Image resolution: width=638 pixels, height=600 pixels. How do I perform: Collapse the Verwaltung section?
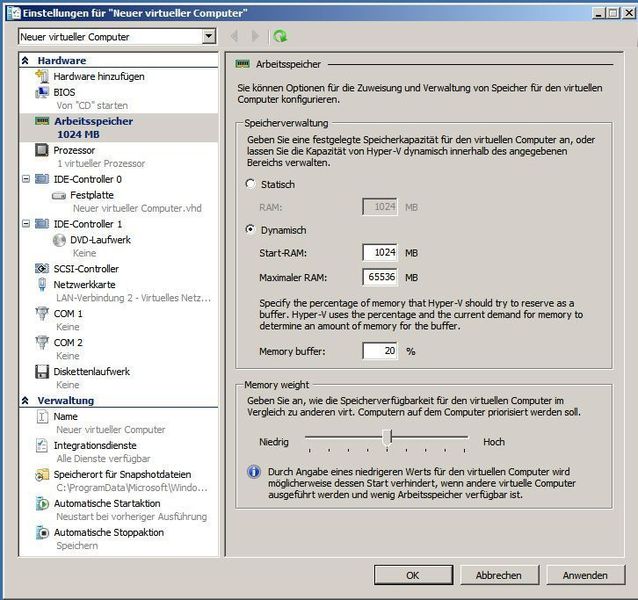[x=25, y=401]
